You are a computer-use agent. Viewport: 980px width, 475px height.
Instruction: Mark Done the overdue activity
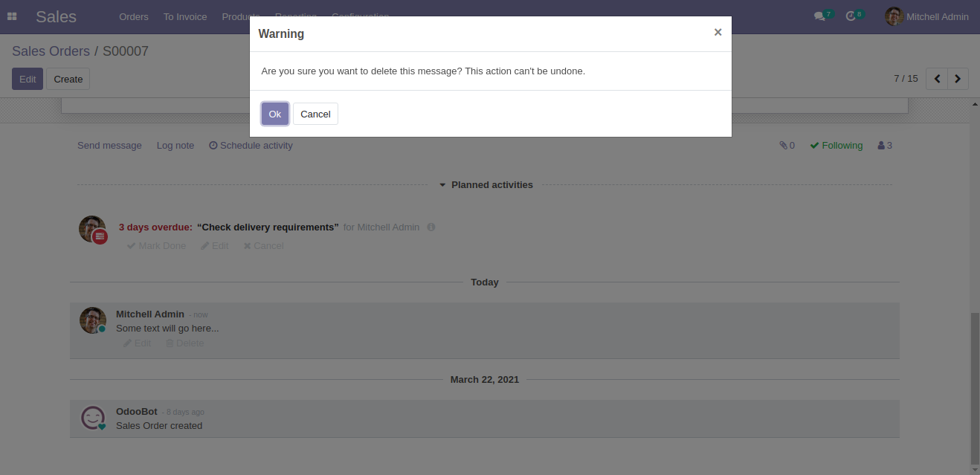[156, 246]
